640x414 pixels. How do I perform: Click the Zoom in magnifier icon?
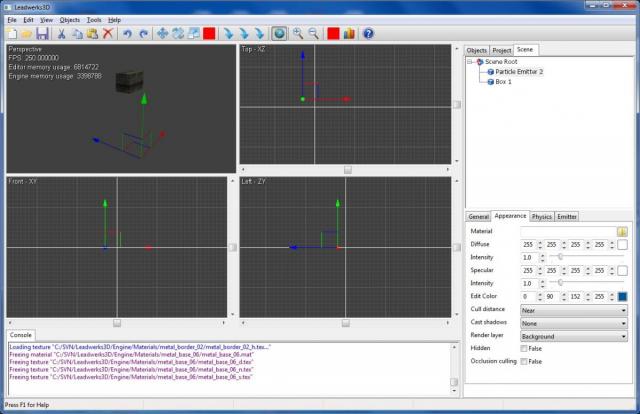tap(297, 33)
